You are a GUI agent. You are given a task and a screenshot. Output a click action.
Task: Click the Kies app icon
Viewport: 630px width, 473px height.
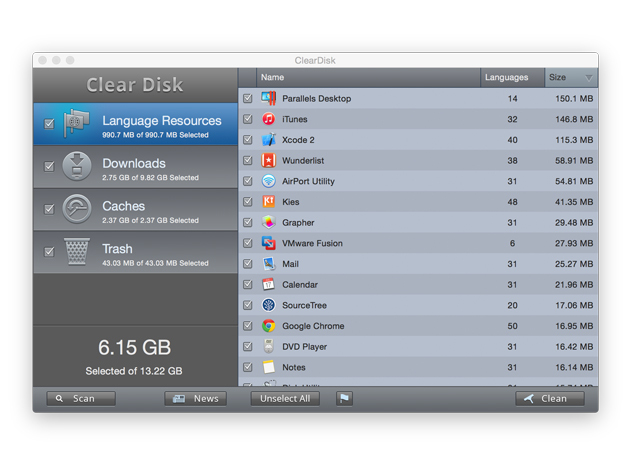(268, 202)
